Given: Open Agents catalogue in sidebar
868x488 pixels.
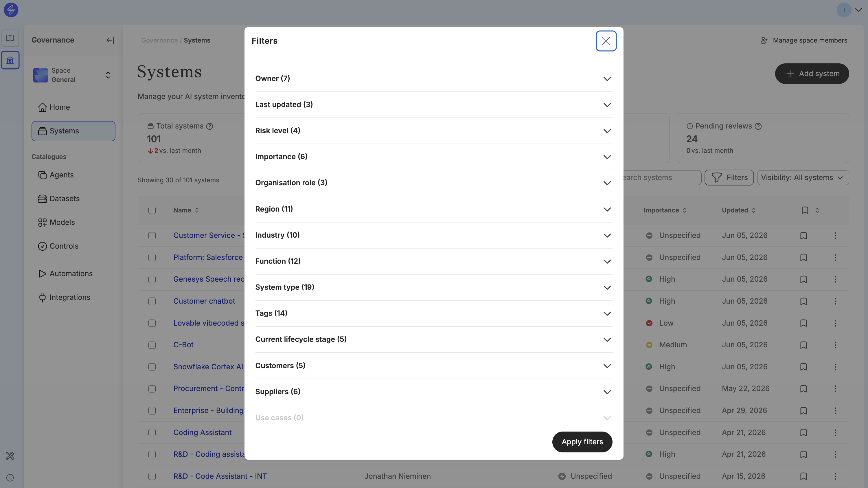Looking at the screenshot, I should (73, 175).
